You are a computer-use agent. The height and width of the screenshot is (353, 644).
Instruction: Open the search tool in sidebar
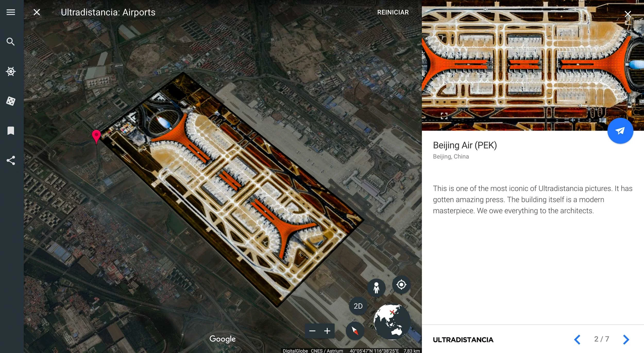click(11, 42)
